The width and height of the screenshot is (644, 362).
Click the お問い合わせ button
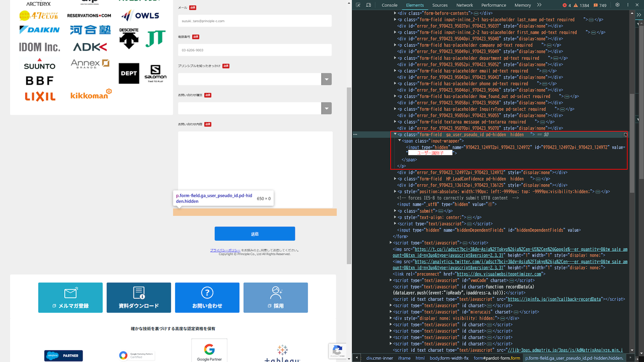click(207, 298)
